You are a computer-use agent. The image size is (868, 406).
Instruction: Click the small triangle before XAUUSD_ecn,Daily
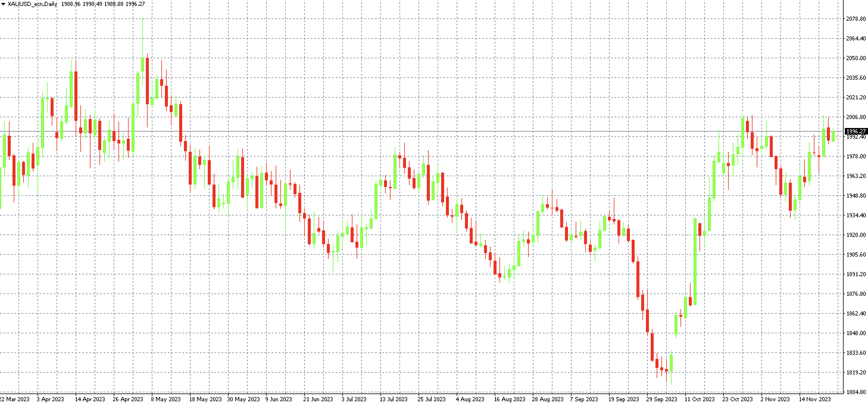tap(3, 4)
